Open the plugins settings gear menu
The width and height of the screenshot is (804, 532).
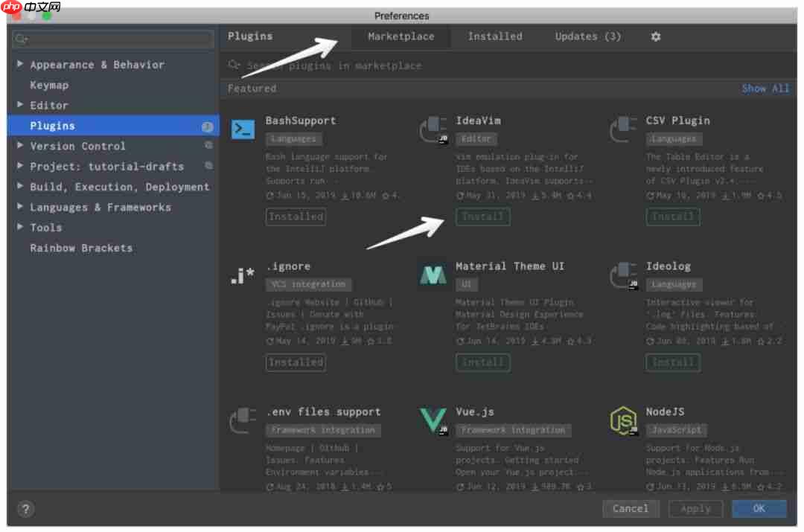pyautogui.click(x=654, y=36)
